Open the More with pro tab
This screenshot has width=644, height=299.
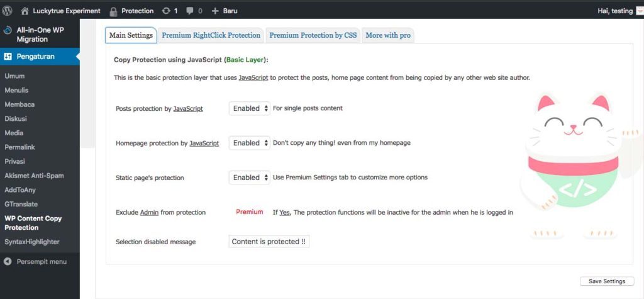(388, 35)
